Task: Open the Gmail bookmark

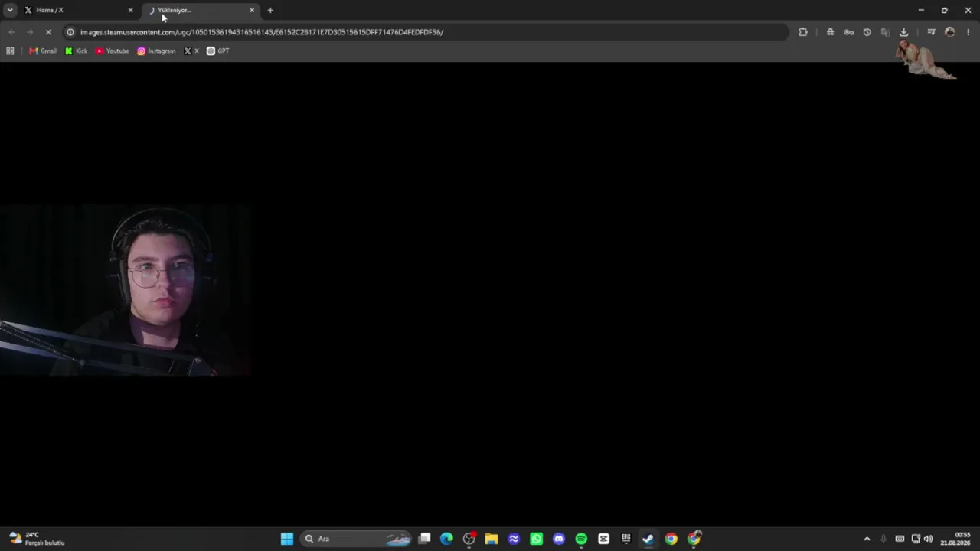Action: (x=43, y=51)
